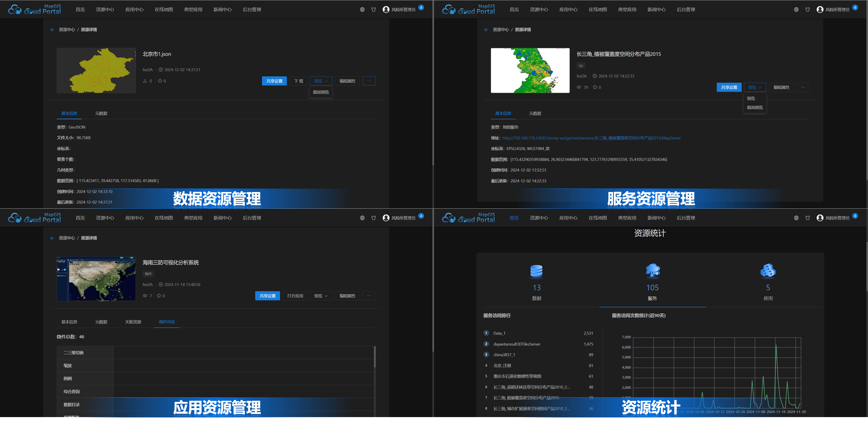Screen dimensions: 868x435
Task: Toggle the favorite star on 北京市1.json
Action: coord(160,81)
